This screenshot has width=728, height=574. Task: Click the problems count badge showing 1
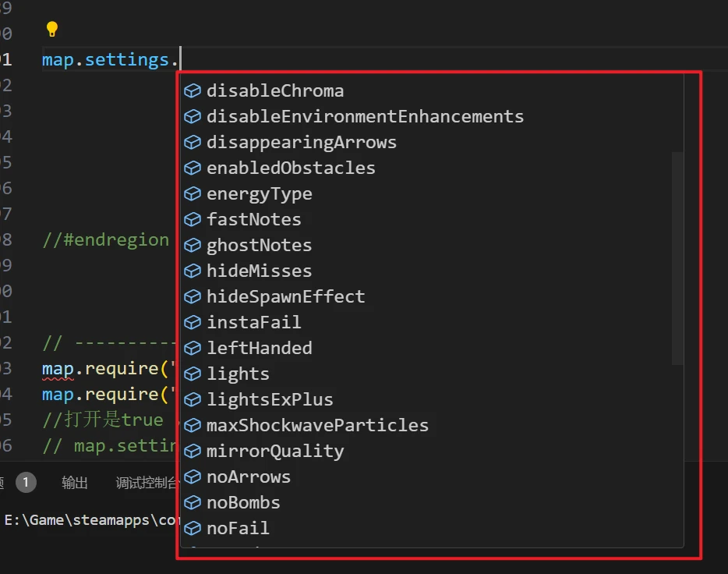tap(25, 483)
